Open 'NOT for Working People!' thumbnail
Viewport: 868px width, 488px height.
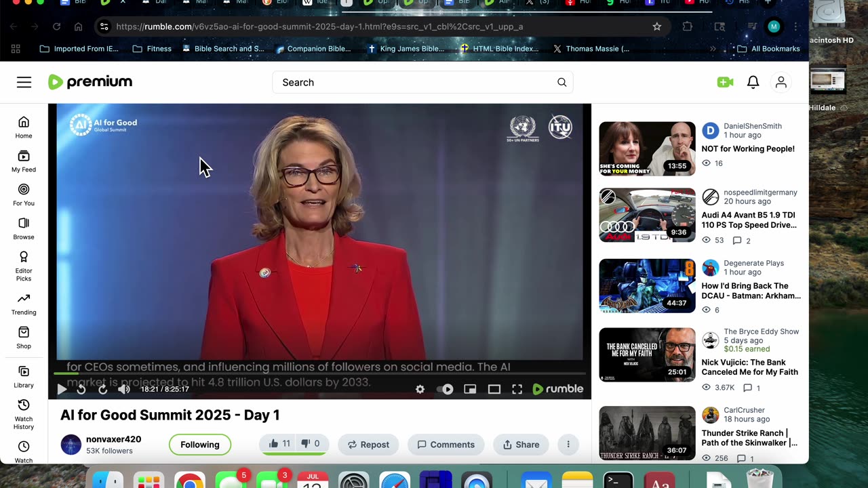point(647,148)
